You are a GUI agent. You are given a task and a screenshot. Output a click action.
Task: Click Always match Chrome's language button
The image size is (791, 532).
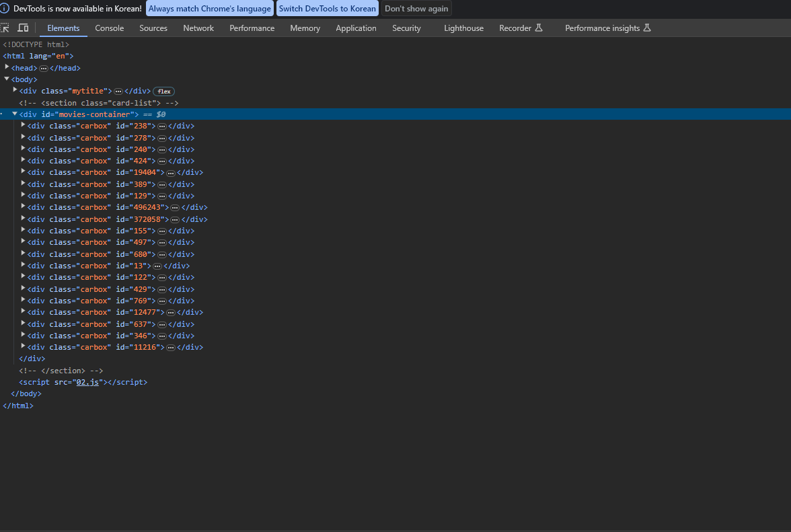point(209,9)
